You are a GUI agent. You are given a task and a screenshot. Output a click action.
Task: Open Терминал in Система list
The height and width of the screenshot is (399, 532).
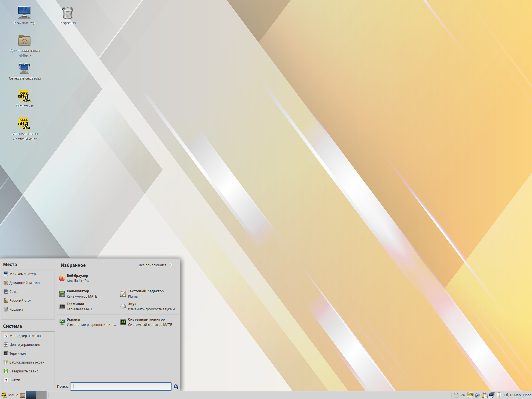(28, 353)
